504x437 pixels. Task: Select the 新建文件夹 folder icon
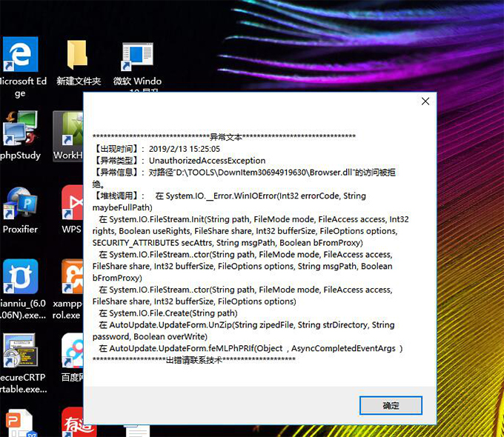point(78,56)
